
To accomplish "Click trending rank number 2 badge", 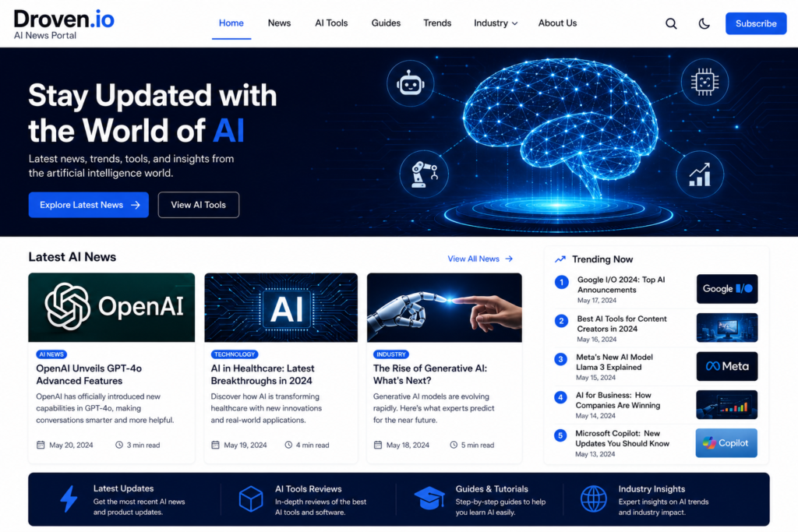I will tap(561, 321).
